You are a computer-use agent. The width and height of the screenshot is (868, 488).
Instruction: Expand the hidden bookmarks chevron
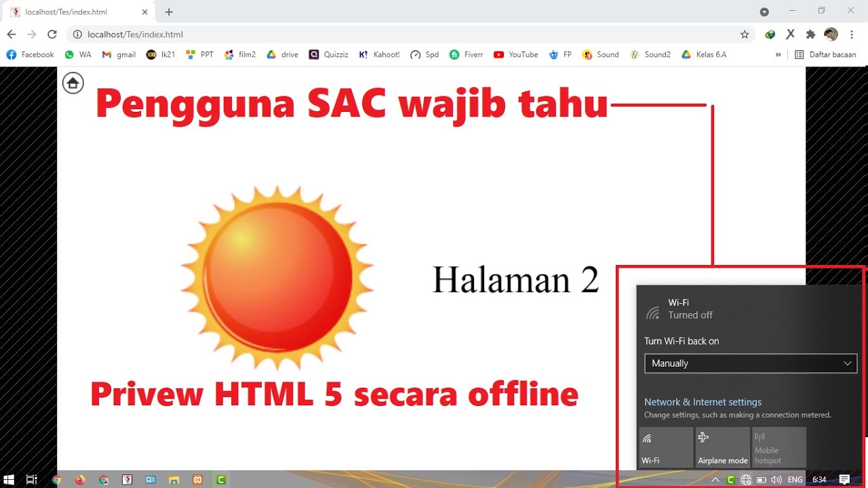[x=778, y=54]
